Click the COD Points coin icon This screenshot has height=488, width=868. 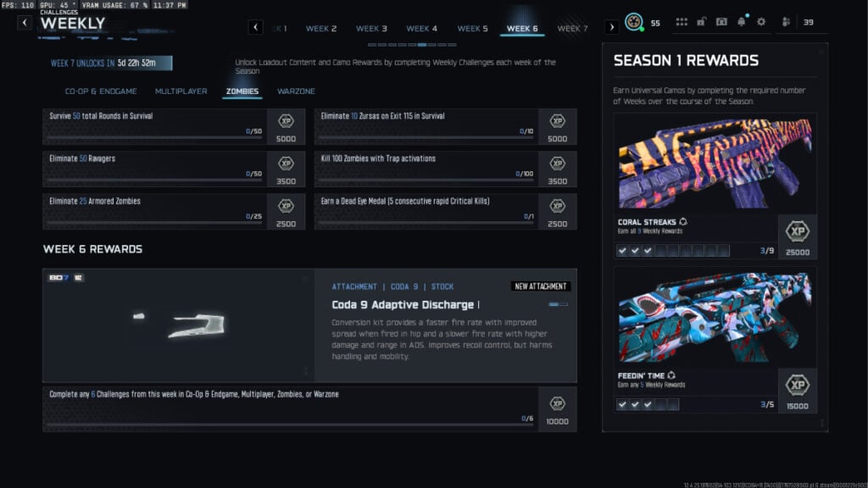[x=634, y=23]
